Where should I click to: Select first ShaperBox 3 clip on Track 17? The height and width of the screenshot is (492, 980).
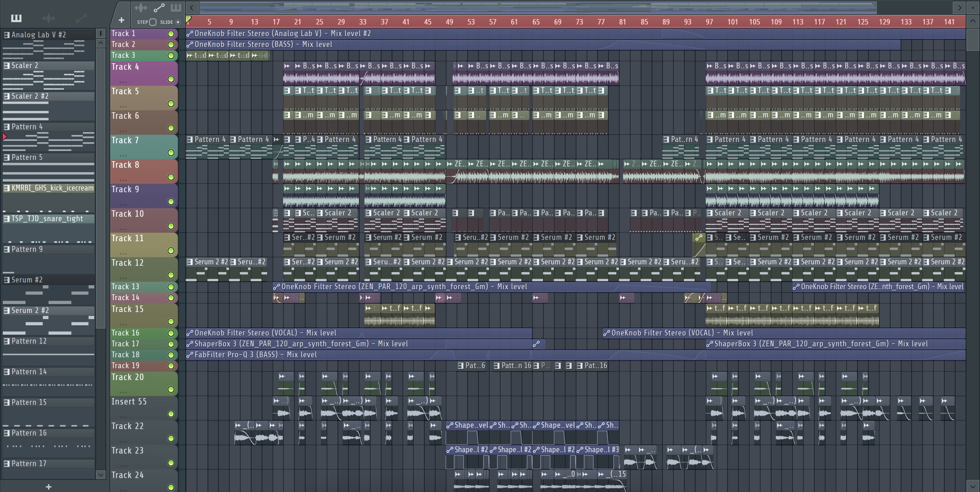[359, 344]
